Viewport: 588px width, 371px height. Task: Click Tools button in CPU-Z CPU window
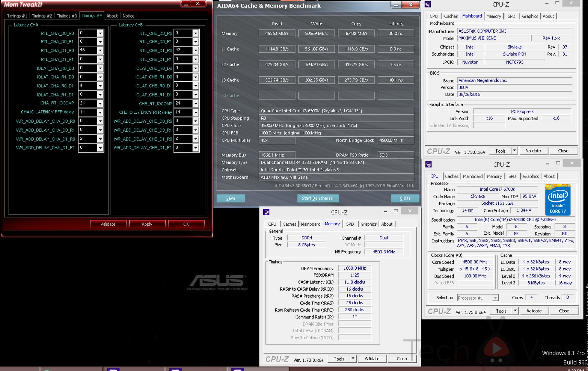(x=501, y=311)
